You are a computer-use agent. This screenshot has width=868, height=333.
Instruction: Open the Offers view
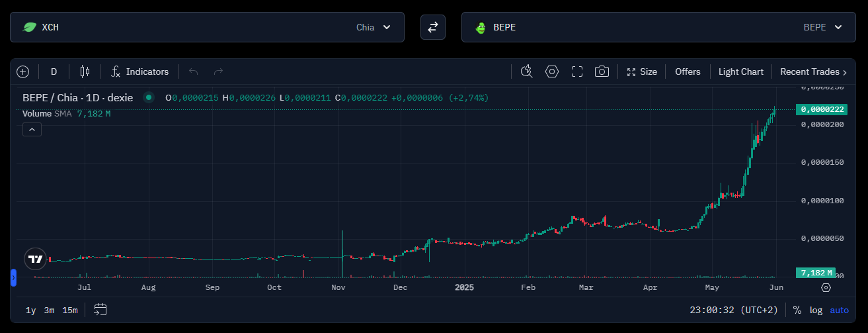(x=688, y=71)
